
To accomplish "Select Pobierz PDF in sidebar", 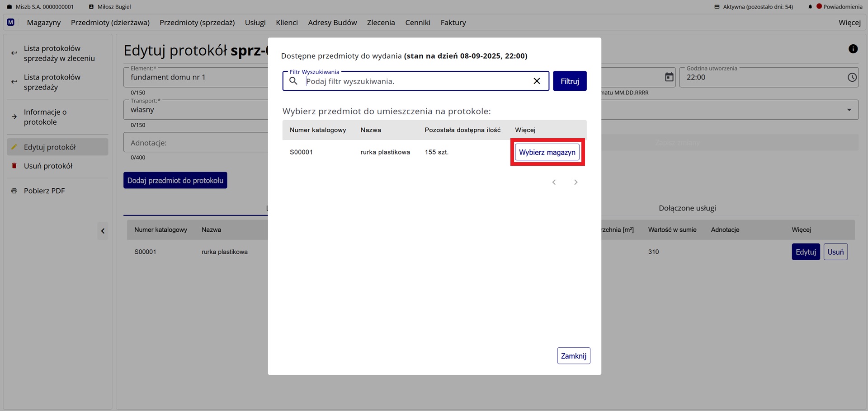I will point(44,191).
